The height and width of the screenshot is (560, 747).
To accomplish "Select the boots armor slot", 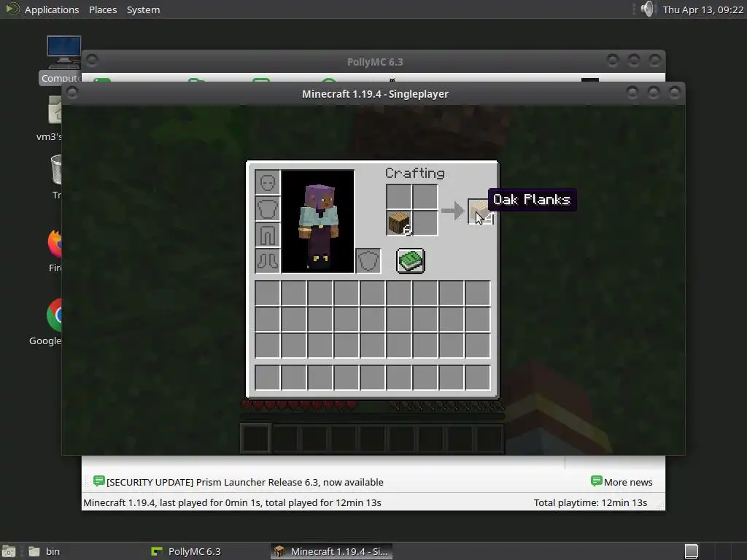I will click(x=267, y=261).
